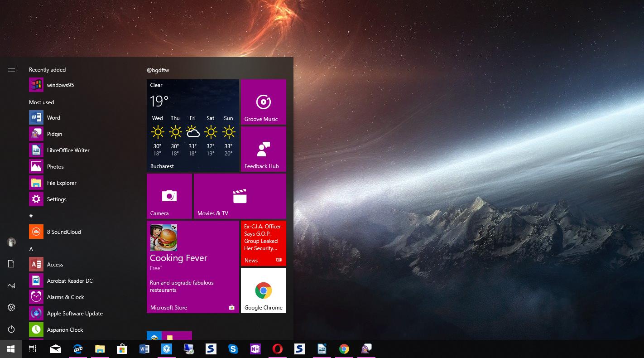Viewport: 644px width, 358px height.
Task: Switch to Word on the taskbar
Action: click(144, 349)
